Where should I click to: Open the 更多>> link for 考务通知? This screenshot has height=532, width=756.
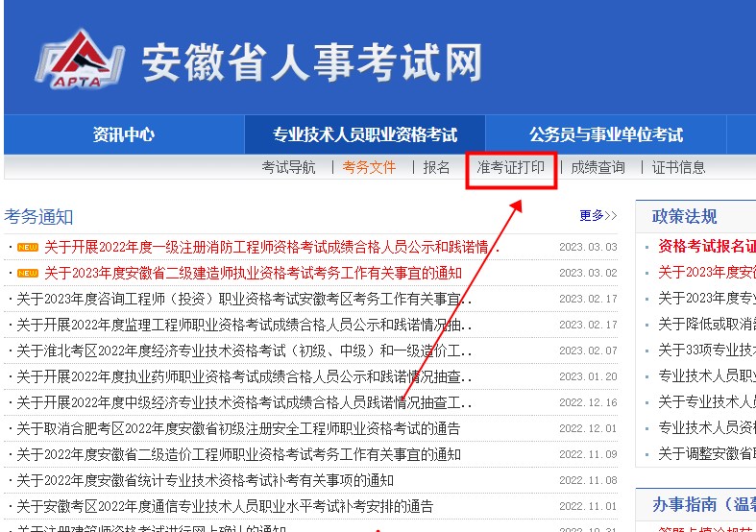click(x=597, y=216)
